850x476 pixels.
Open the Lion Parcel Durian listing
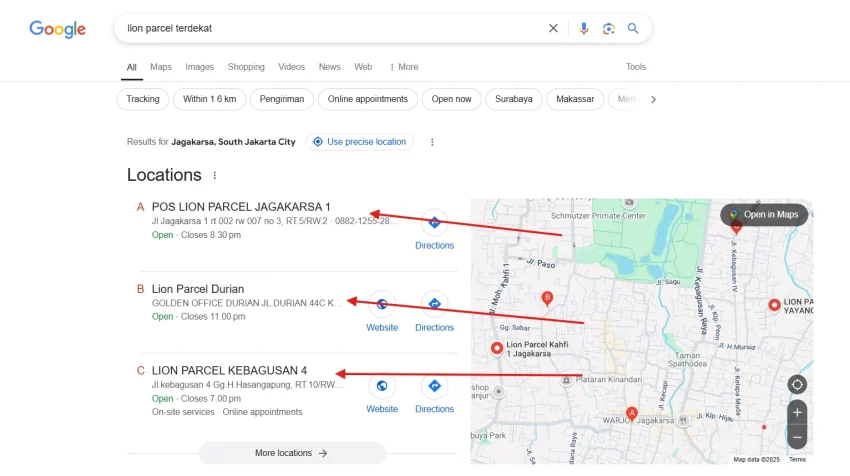click(198, 289)
